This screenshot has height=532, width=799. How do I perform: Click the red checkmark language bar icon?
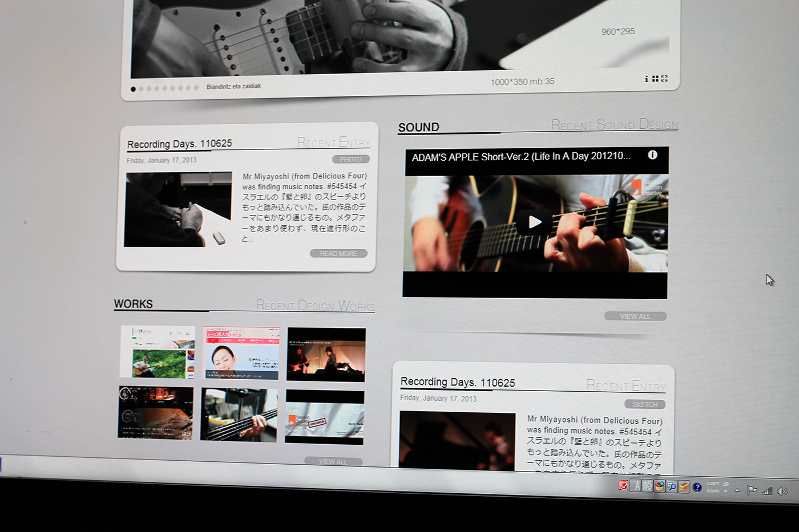(623, 485)
